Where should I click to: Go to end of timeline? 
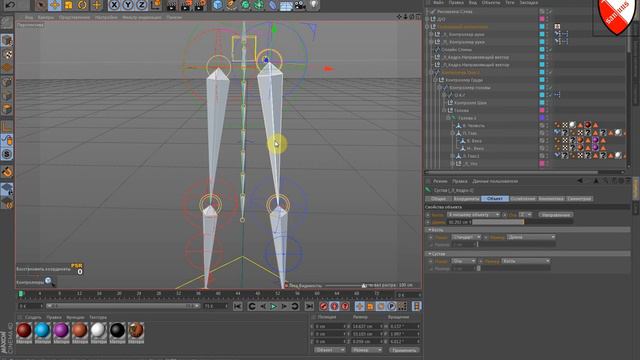coord(309,306)
